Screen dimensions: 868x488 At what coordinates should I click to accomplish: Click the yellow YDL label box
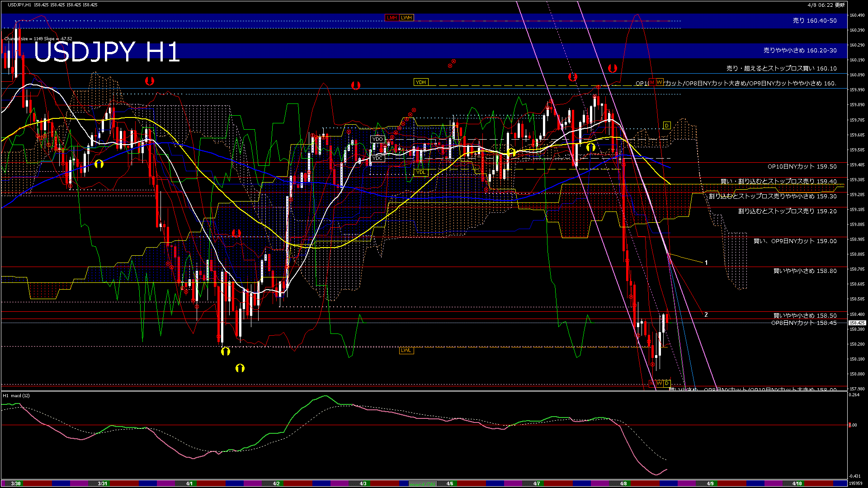(420, 172)
